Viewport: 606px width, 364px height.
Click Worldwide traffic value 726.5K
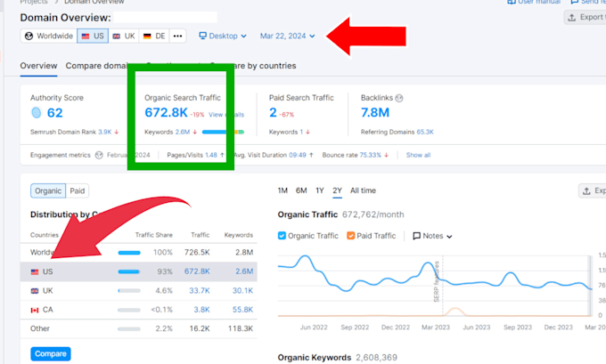pos(197,253)
